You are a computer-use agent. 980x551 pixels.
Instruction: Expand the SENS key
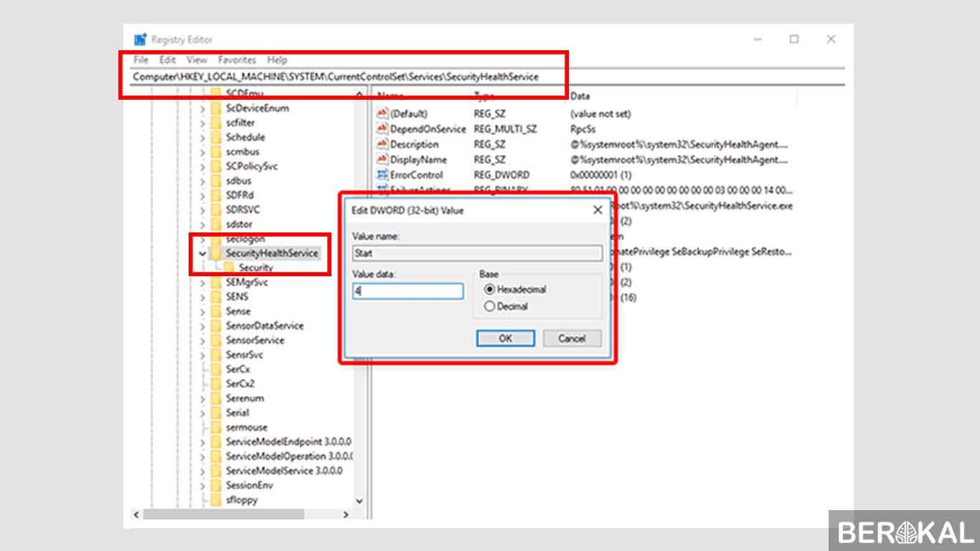[x=202, y=297]
